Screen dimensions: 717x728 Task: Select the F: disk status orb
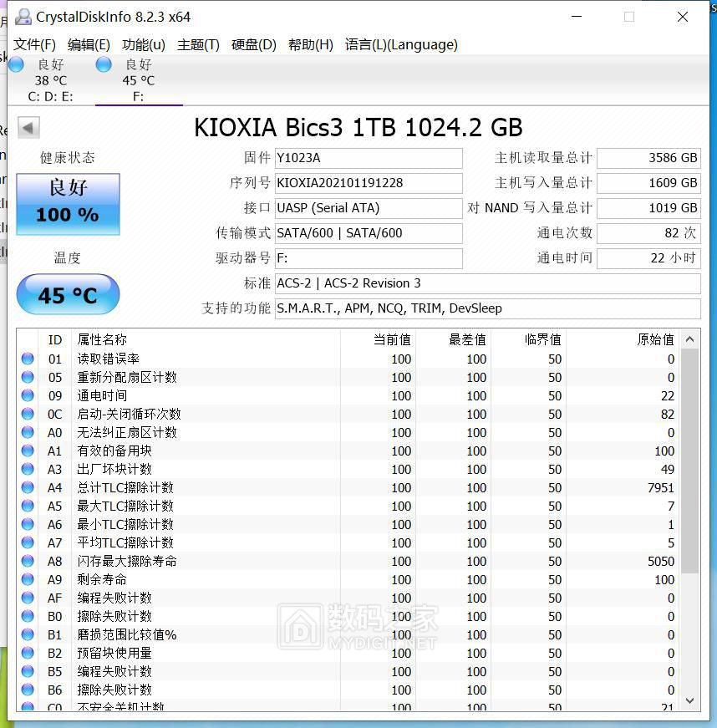(104, 64)
